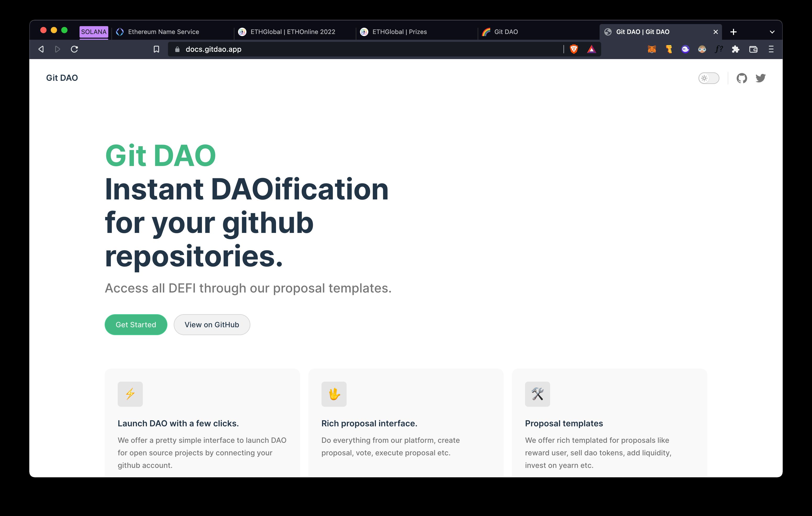Viewport: 812px width, 516px height.
Task: Open the browser hamburger menu
Action: (771, 49)
